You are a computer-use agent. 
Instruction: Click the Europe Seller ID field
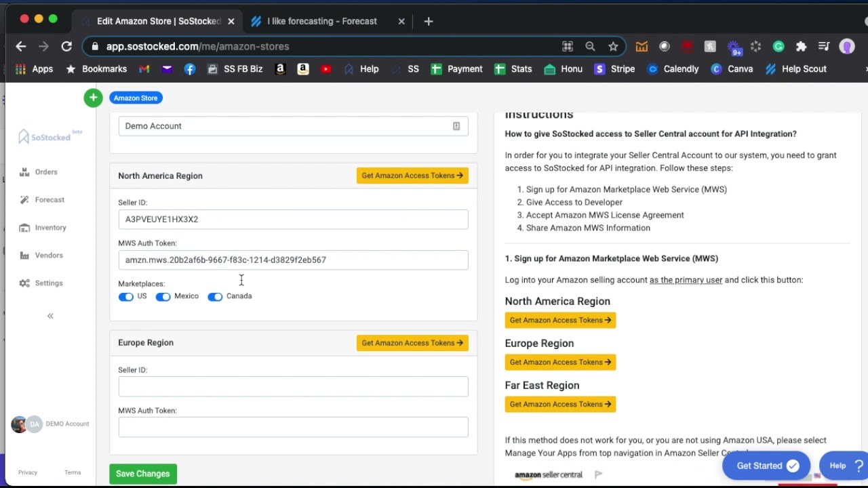tap(293, 386)
